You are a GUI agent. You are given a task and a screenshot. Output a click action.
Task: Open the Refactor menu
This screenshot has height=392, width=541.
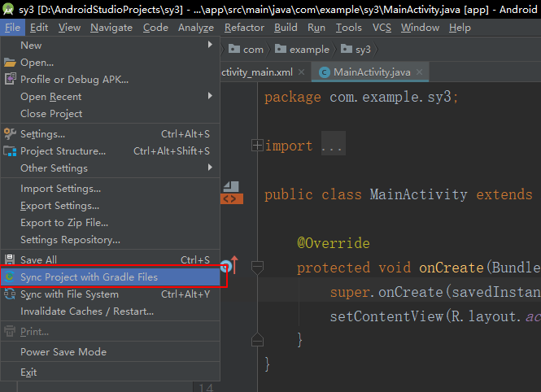pyautogui.click(x=244, y=28)
